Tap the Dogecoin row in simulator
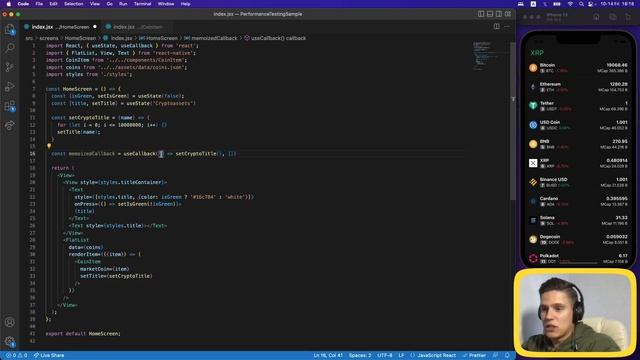 coord(578,239)
